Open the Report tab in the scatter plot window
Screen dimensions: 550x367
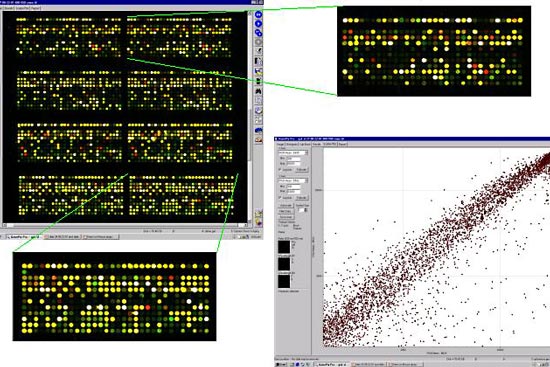(342, 144)
